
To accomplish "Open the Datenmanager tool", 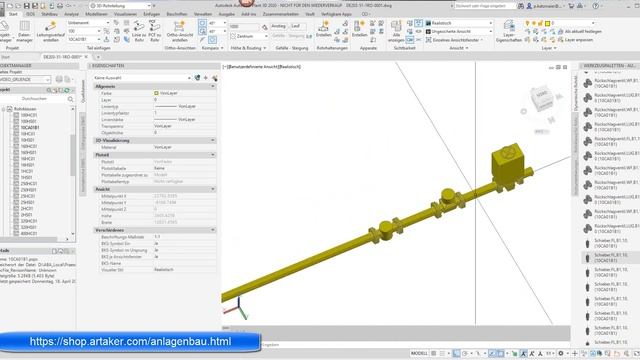I will point(24,31).
